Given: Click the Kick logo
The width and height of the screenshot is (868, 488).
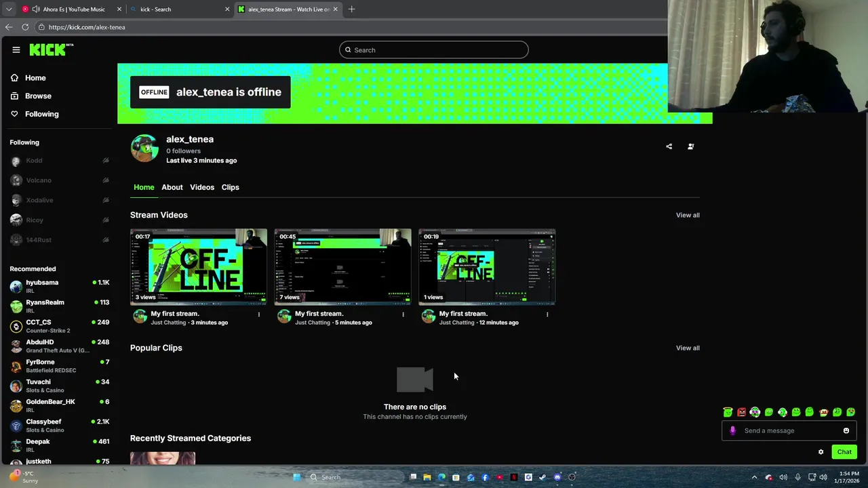Looking at the screenshot, I should pos(51,49).
